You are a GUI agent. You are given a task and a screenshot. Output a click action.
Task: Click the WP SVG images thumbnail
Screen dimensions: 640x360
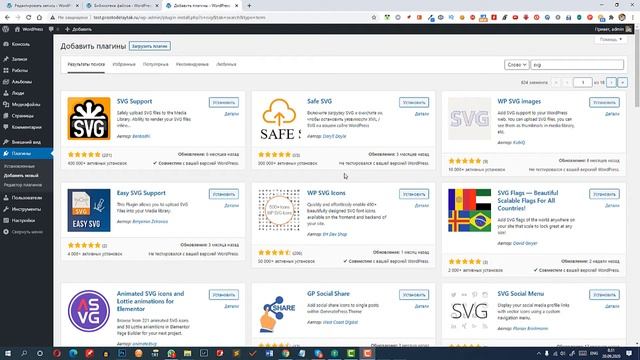tap(469, 119)
